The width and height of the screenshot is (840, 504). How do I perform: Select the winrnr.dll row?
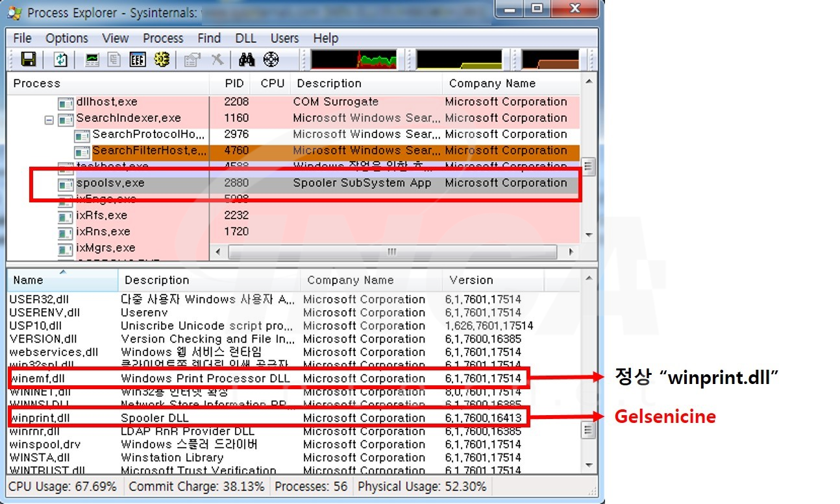coord(293,431)
